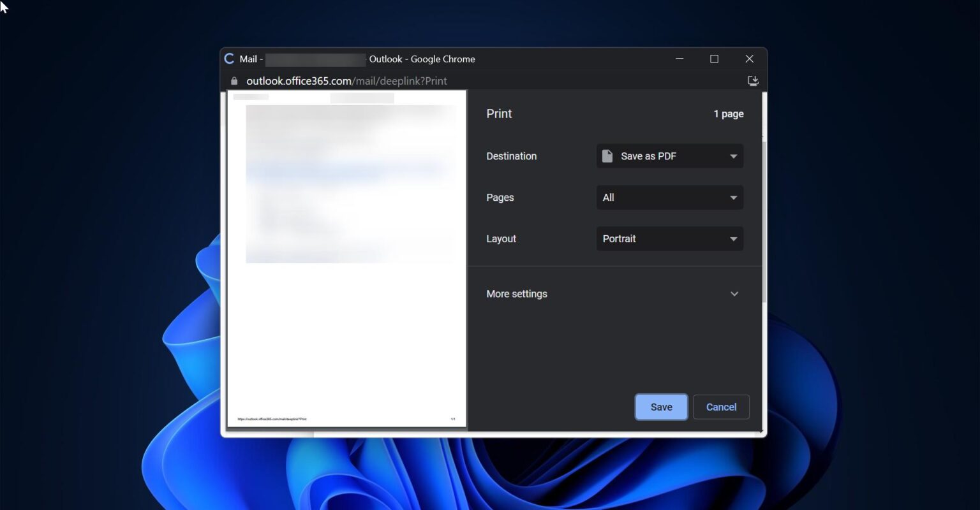This screenshot has height=510, width=980.
Task: Click the Layout dropdown arrow icon
Action: click(733, 238)
